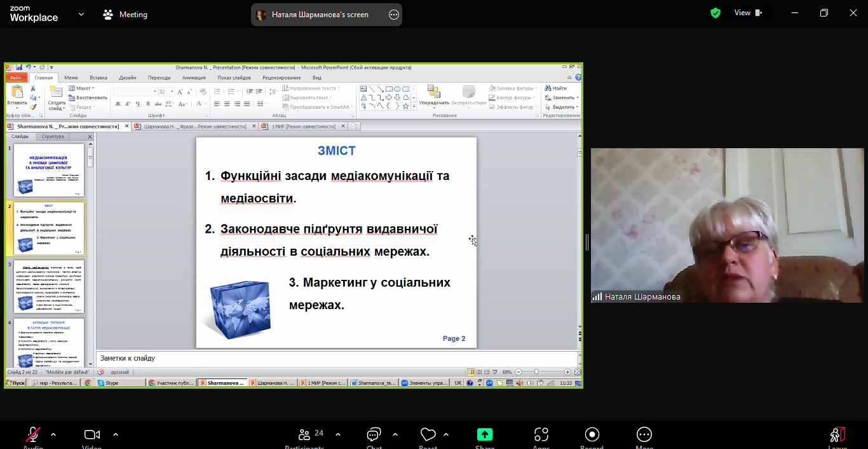
Task: Expand video options arrow beside camera
Action: 116,435
